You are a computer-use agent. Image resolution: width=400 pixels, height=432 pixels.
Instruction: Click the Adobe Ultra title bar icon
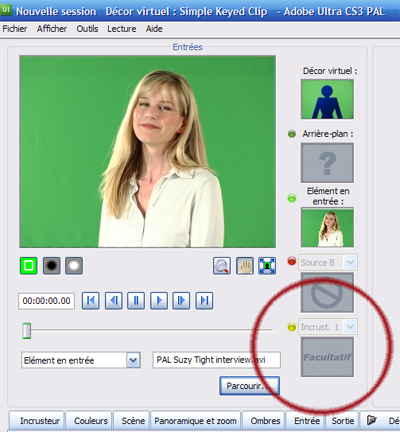(6, 9)
